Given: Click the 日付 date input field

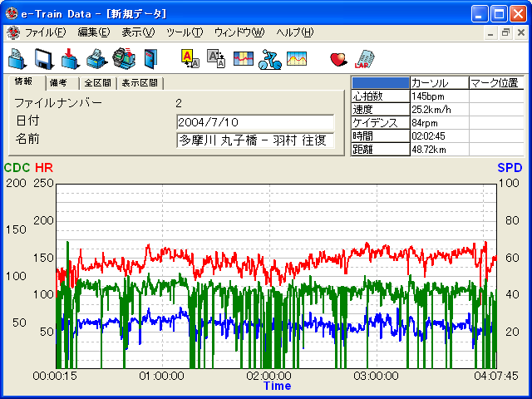Looking at the screenshot, I should [255, 122].
